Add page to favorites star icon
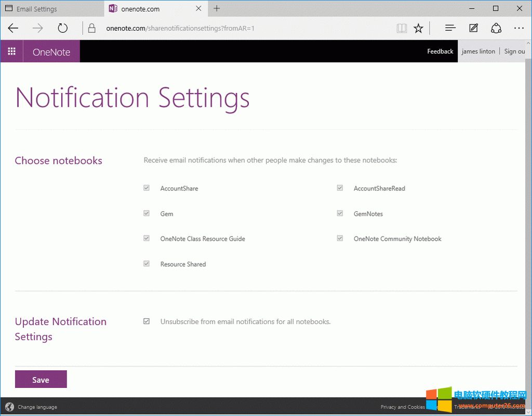Image resolution: width=532 pixels, height=416 pixels. pos(418,28)
